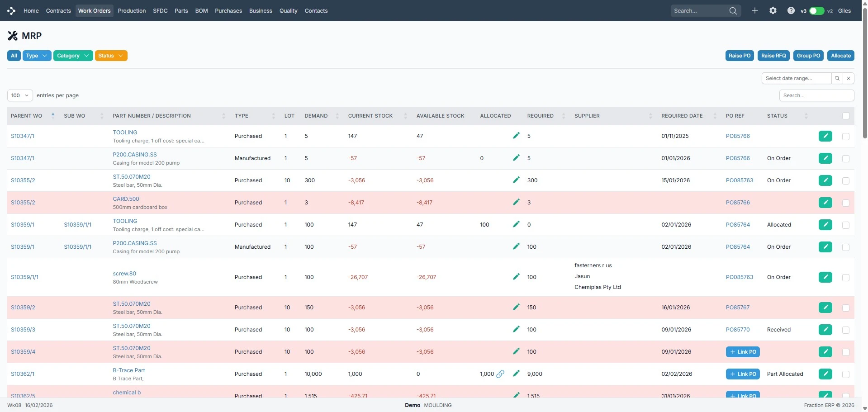Click the Raise PO button
This screenshot has width=868, height=412.
(x=740, y=56)
